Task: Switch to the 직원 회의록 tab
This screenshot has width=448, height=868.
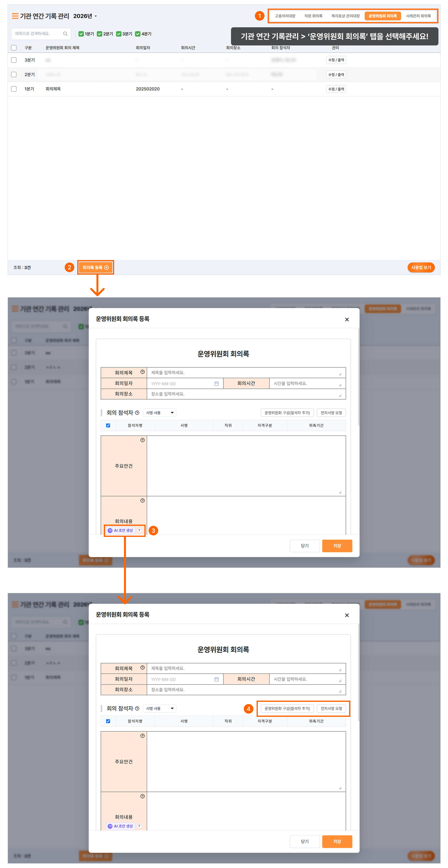Action: coord(313,16)
